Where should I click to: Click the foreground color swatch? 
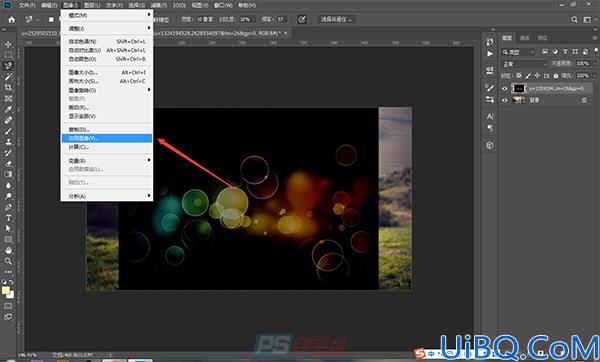point(6,290)
